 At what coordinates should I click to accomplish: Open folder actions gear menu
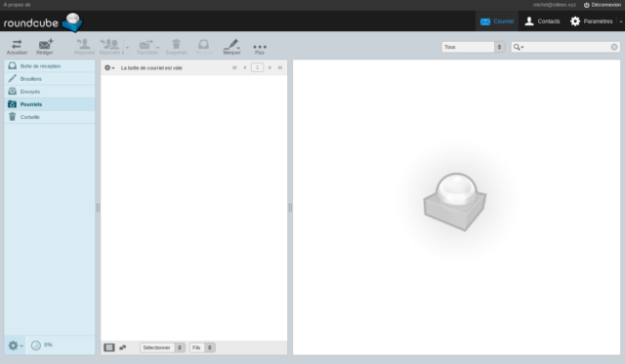click(16, 345)
